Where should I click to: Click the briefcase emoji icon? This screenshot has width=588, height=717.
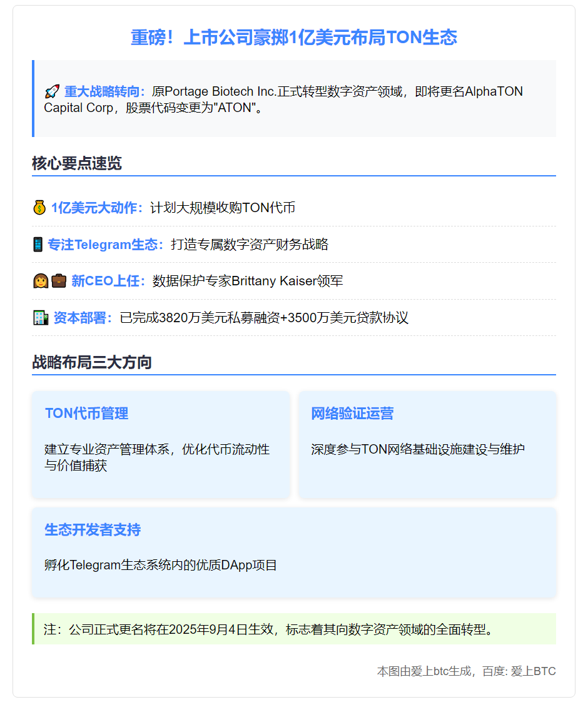pos(59,281)
